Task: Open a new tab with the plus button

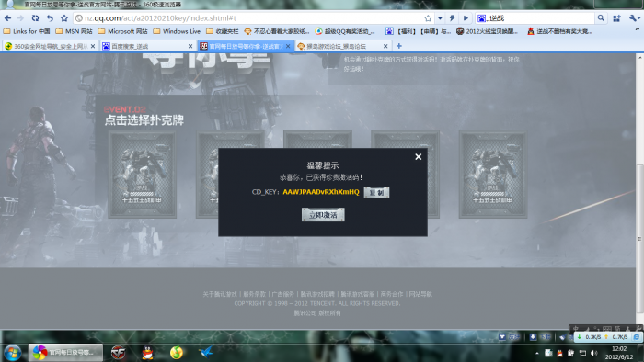Action: point(398,46)
